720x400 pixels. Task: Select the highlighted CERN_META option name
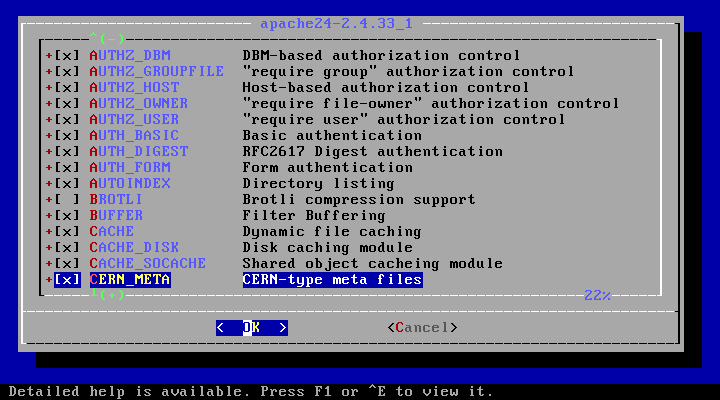click(x=130, y=280)
